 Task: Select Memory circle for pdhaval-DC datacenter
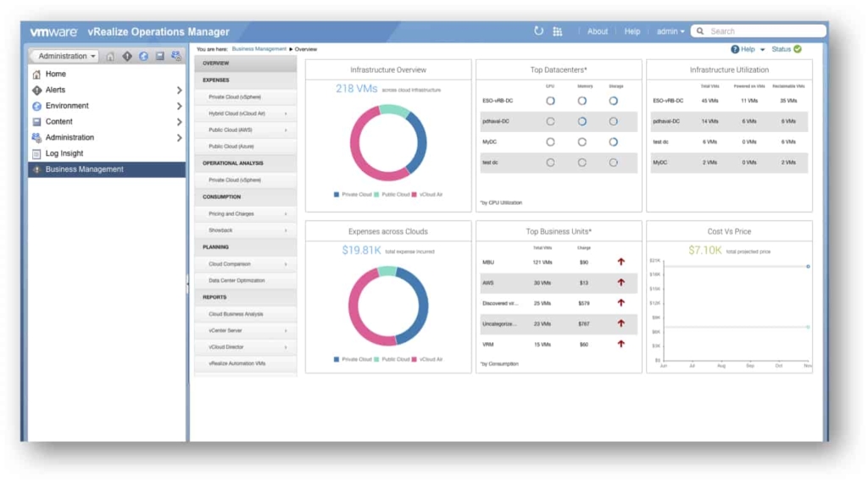[x=581, y=122]
